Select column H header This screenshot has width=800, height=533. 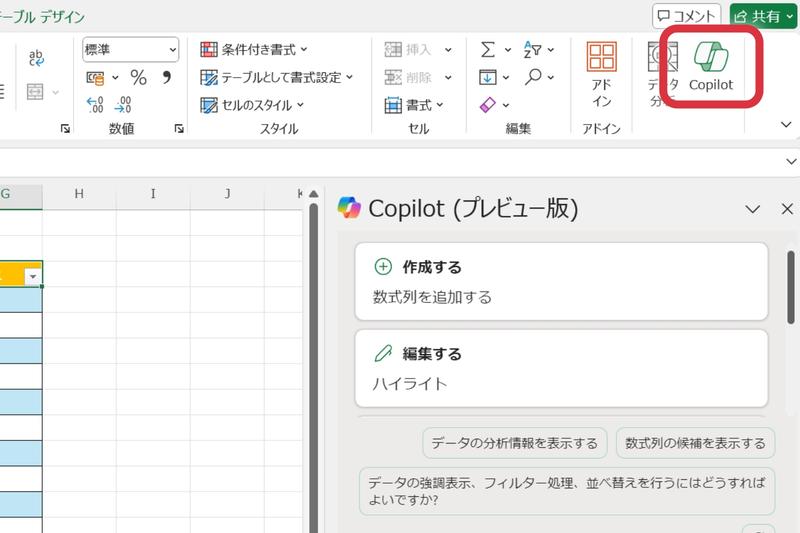[x=79, y=194]
